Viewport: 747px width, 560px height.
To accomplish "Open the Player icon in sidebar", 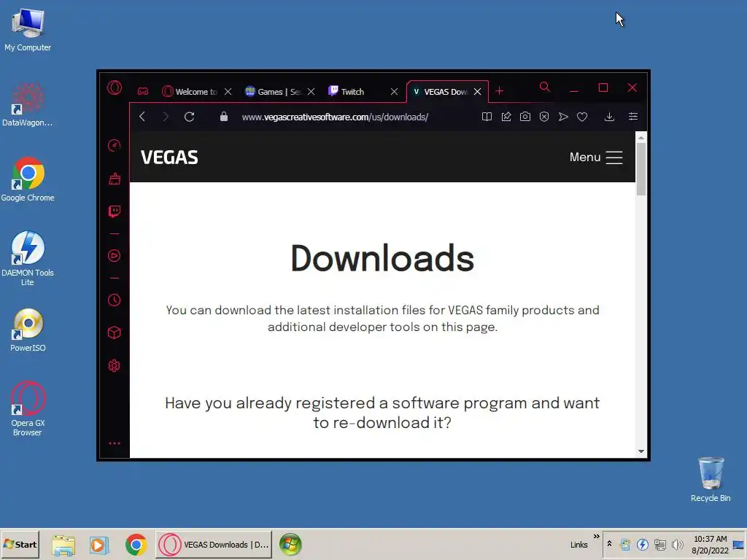I will [x=115, y=256].
